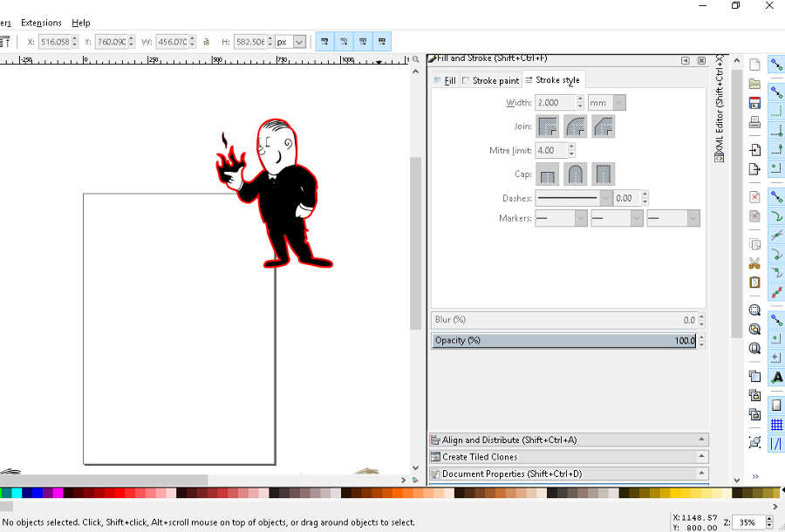Zoom to fit selection in window
Image resolution: width=785 pixels, height=532 pixels.
coord(754,310)
